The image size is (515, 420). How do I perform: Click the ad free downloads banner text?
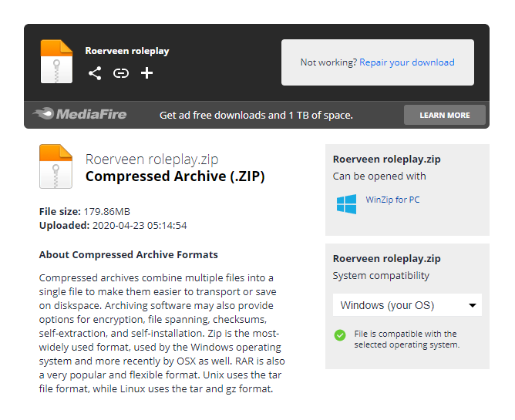point(256,115)
